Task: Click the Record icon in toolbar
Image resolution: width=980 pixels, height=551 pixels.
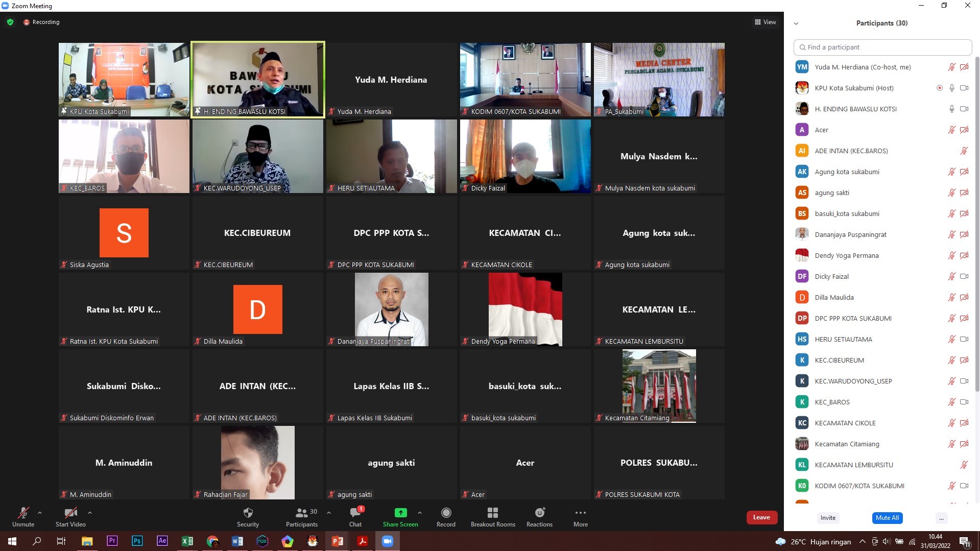Action: point(446,513)
